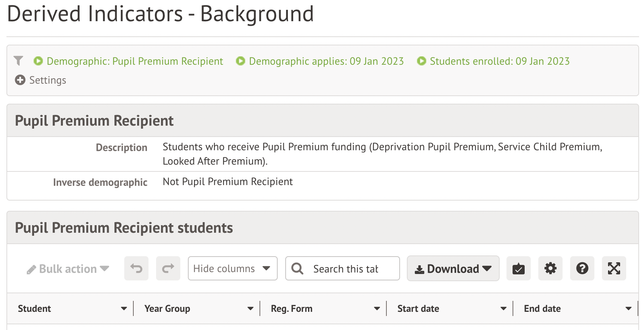Open table settings gear icon

click(x=550, y=268)
